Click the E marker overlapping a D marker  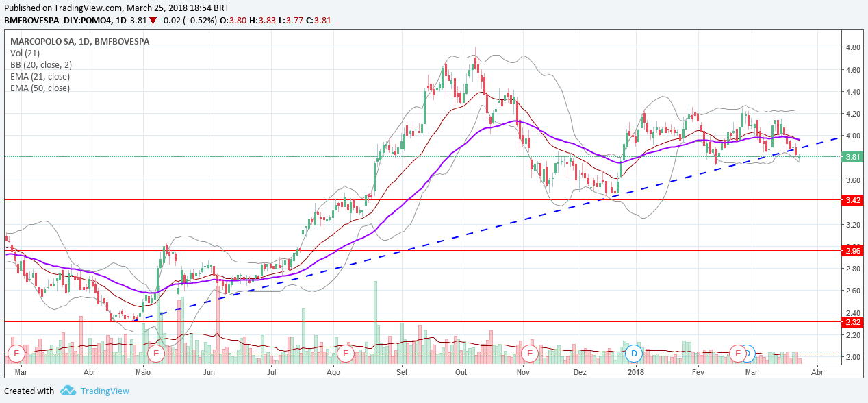(x=738, y=354)
